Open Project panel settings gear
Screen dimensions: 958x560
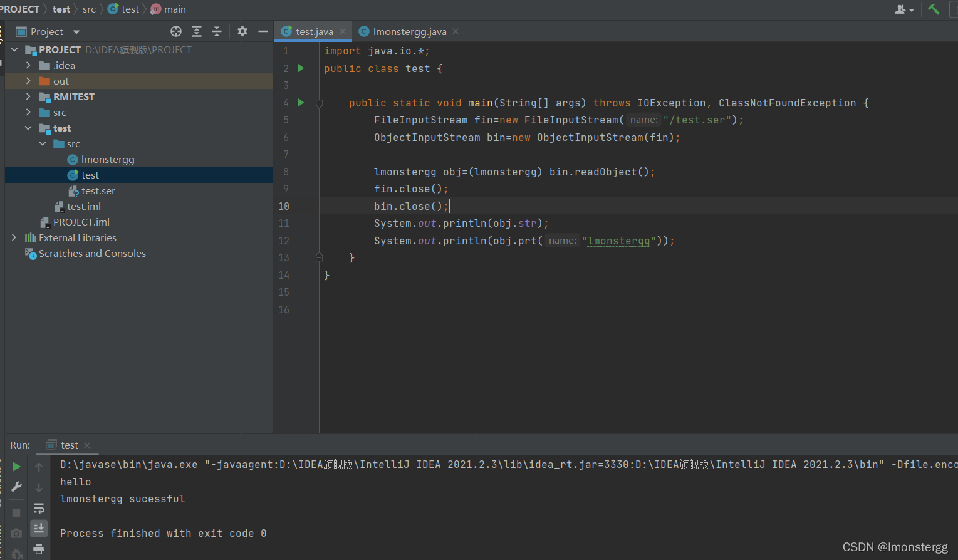click(x=242, y=31)
